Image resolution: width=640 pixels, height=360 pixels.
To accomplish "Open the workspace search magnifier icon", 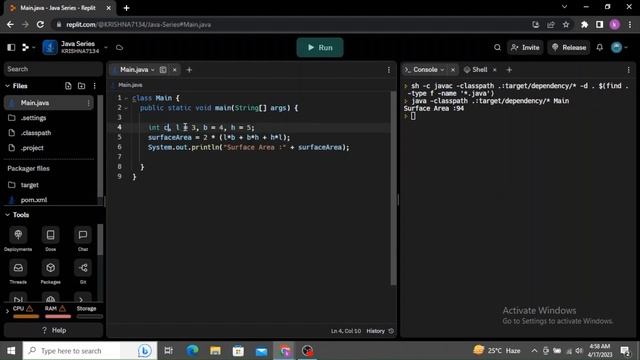I will point(497,47).
